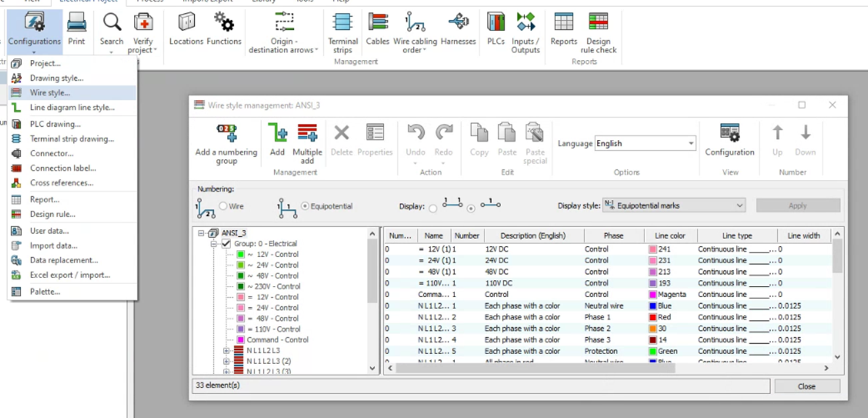Open the Harnesses tool
Image resolution: width=868 pixels, height=418 pixels.
[x=458, y=30]
